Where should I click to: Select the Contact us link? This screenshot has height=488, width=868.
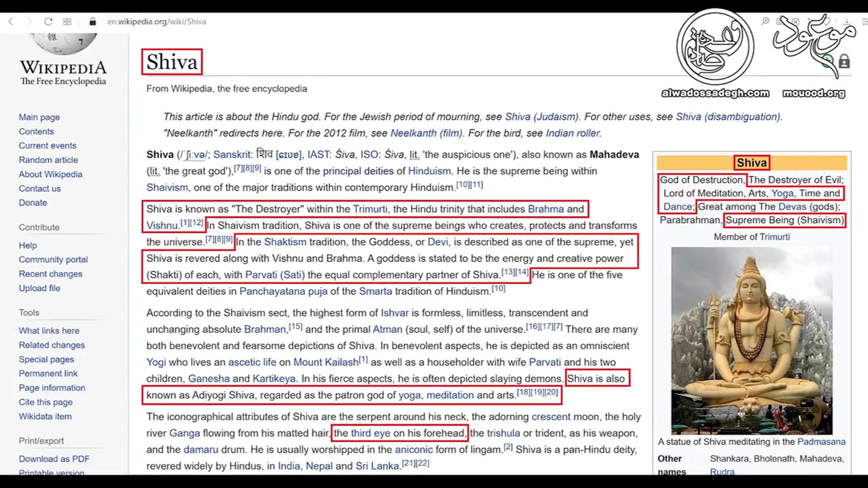[40, 189]
